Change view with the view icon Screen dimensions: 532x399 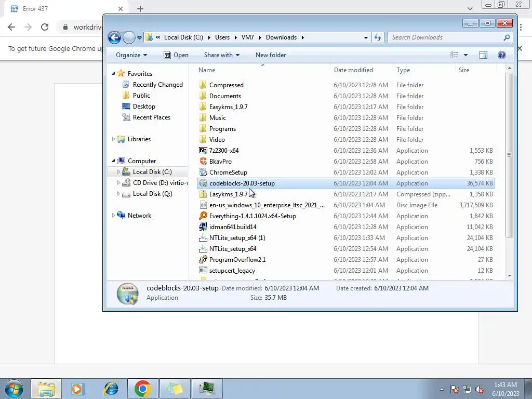click(454, 55)
